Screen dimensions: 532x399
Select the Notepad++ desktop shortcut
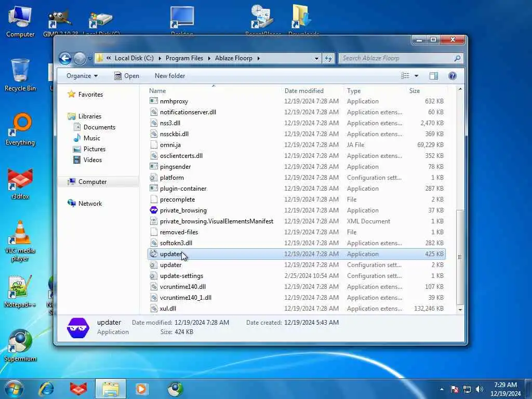coord(20,291)
